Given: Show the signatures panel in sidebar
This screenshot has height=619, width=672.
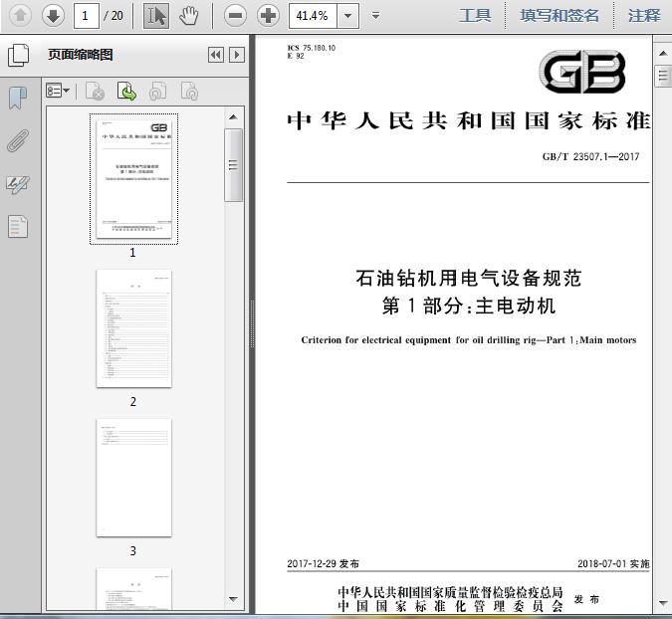Looking at the screenshot, I should (18, 184).
